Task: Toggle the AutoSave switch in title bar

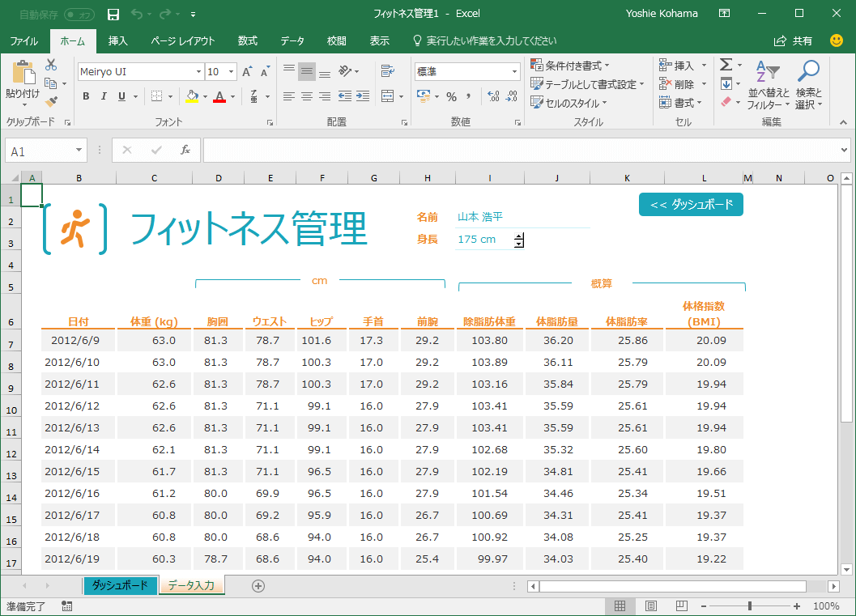Action: coord(78,14)
